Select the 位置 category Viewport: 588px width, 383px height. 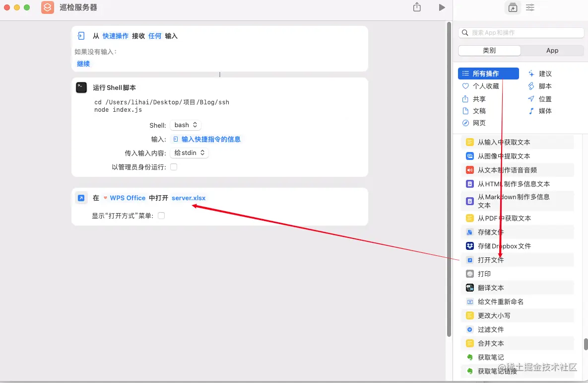pos(540,99)
